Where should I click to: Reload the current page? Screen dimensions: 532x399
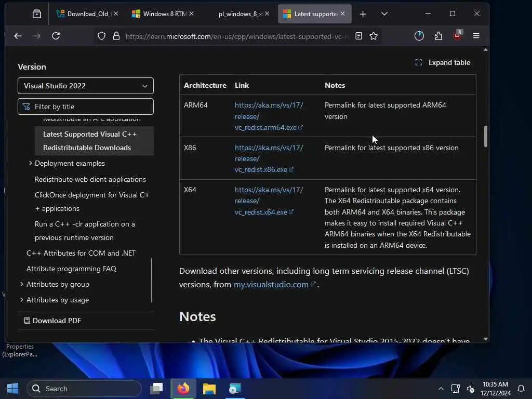click(56, 36)
